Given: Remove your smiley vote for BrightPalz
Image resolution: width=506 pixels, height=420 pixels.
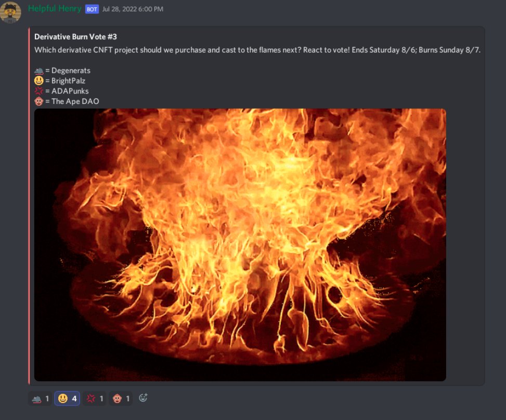Looking at the screenshot, I should point(67,398).
